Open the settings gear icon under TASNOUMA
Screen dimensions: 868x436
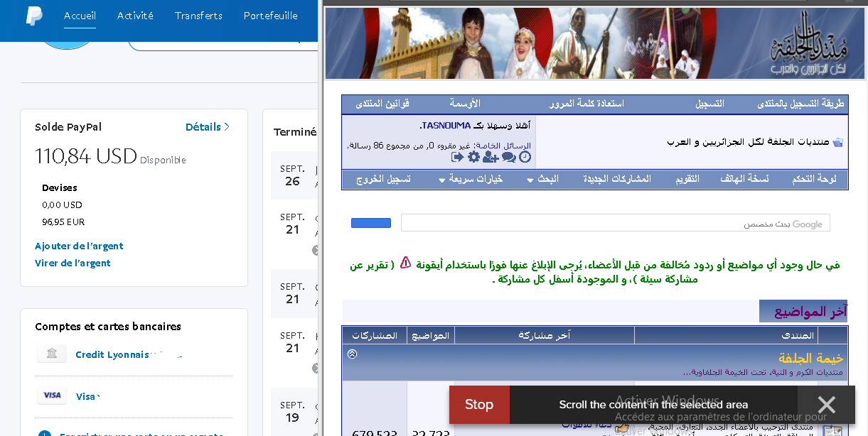(x=473, y=157)
